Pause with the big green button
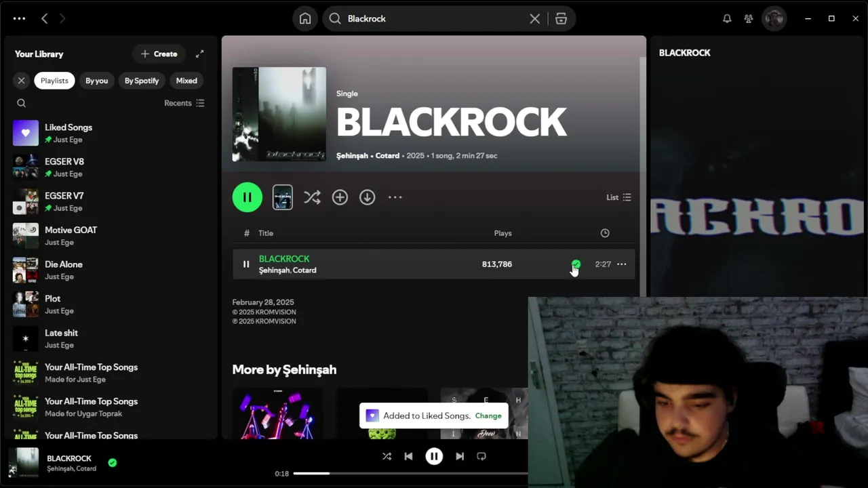 [x=247, y=197]
